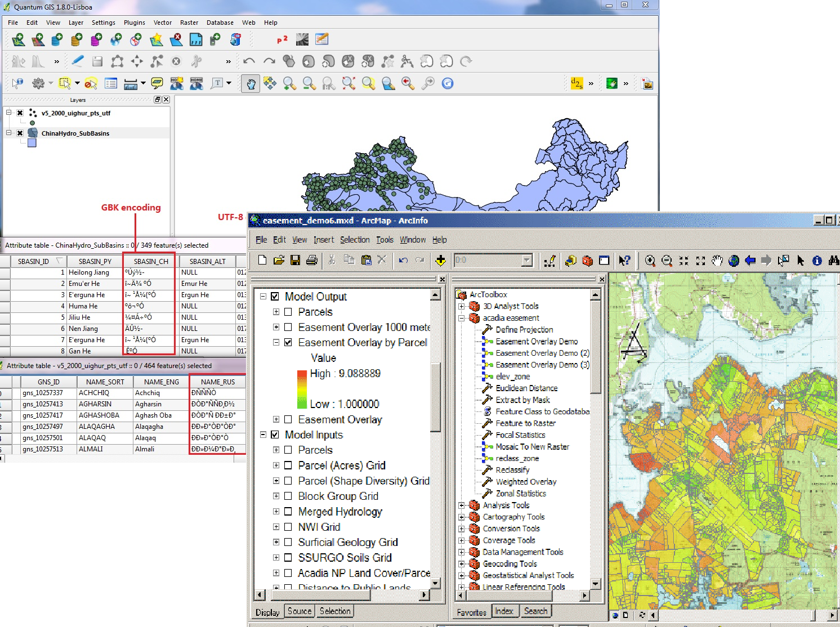This screenshot has height=627, width=840.
Task: Switch to Index tab in ArcToolbox
Action: pos(504,611)
